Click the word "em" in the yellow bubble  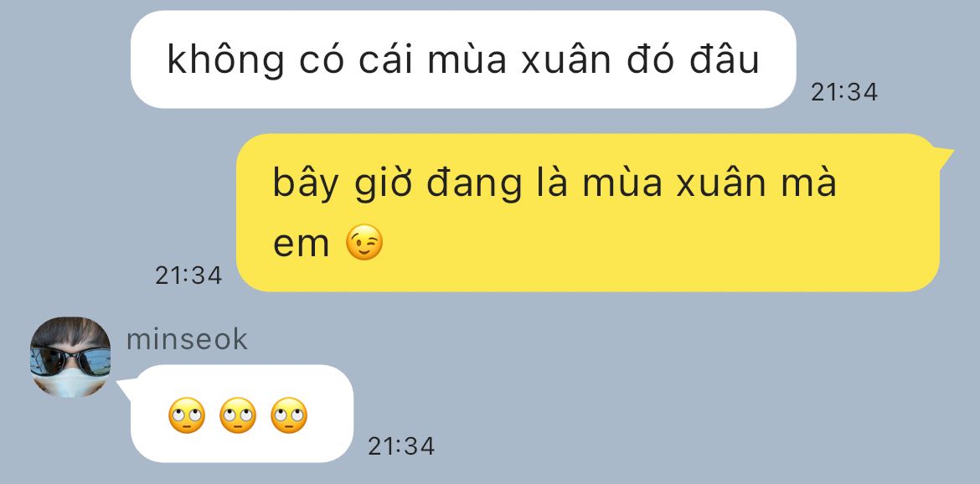[302, 245]
